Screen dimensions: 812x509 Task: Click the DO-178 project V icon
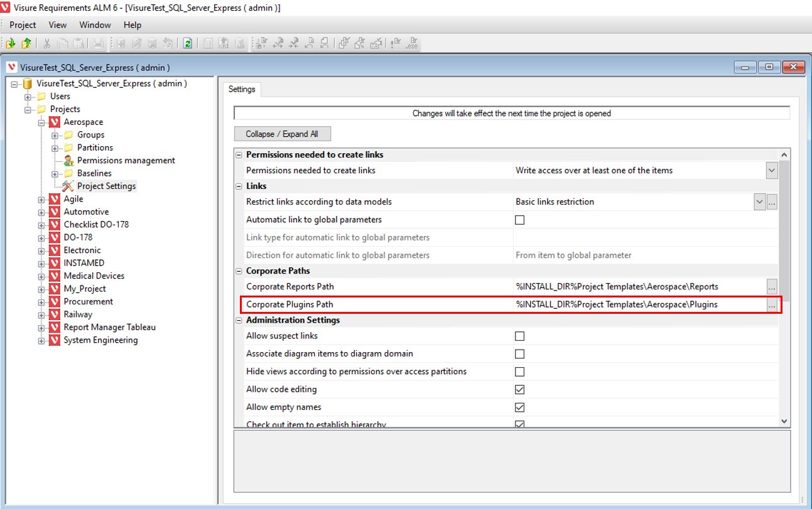coord(54,237)
